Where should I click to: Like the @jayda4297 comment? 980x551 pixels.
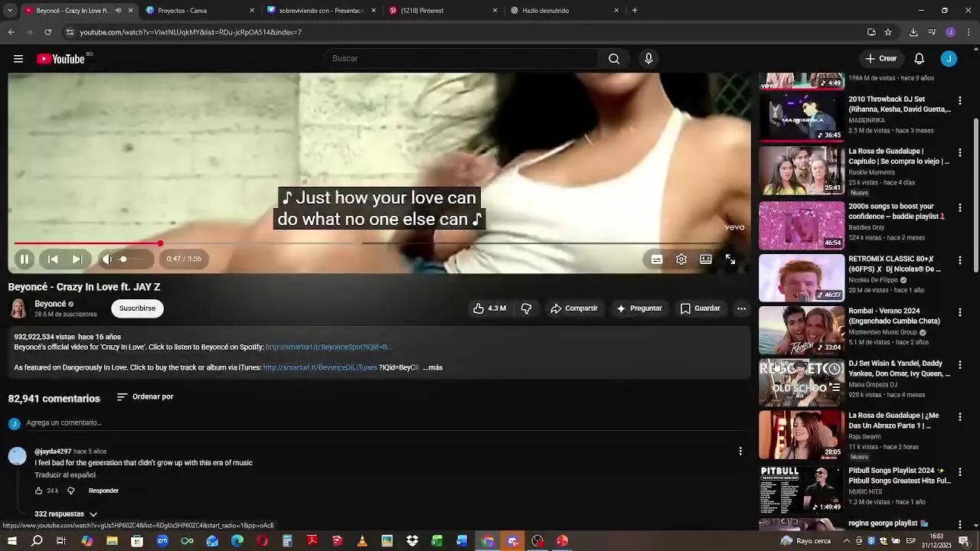click(x=38, y=491)
